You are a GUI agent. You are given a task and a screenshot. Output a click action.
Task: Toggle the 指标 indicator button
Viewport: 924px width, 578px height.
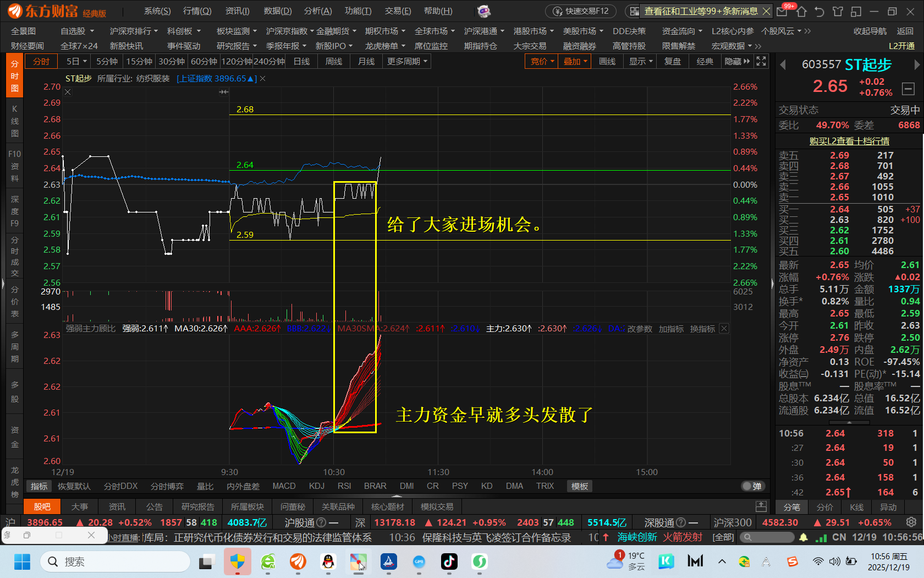(x=39, y=486)
